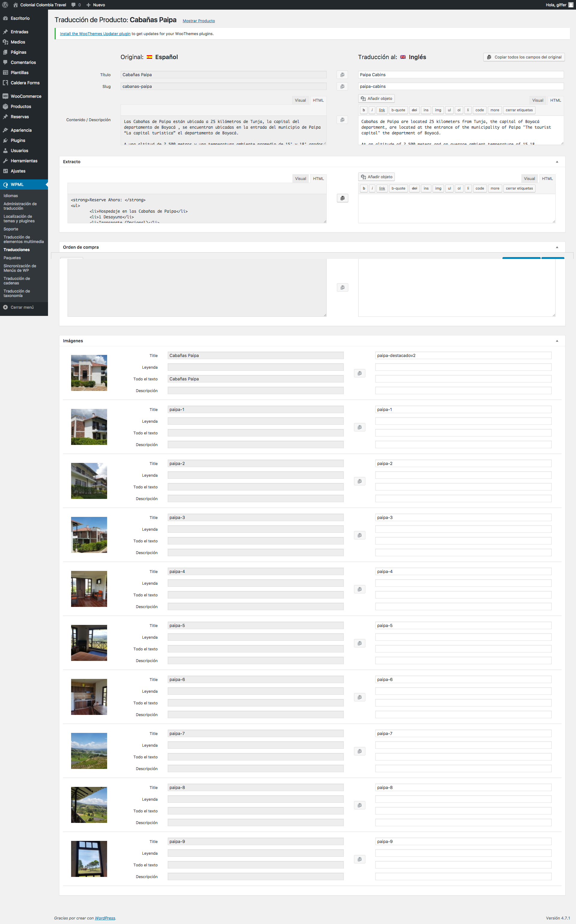Image resolution: width=576 pixels, height=924 pixels.
Task: Switch original description to Visual tab
Action: pos(300,100)
